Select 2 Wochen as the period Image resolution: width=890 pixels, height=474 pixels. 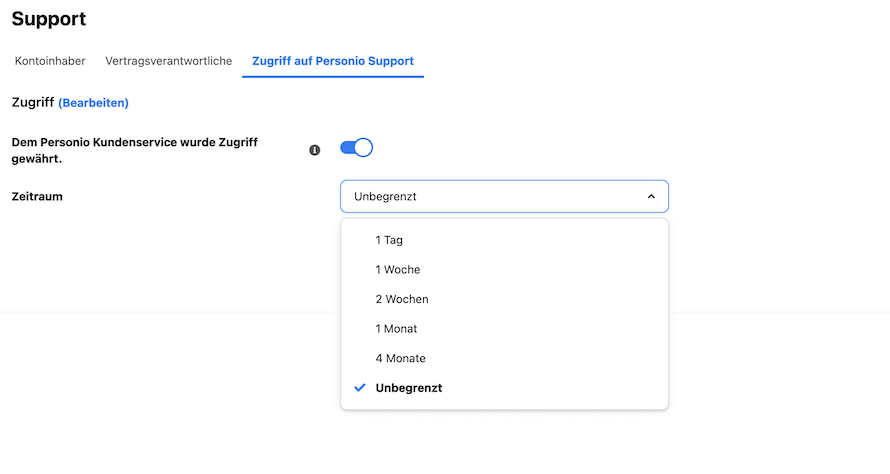(504, 299)
